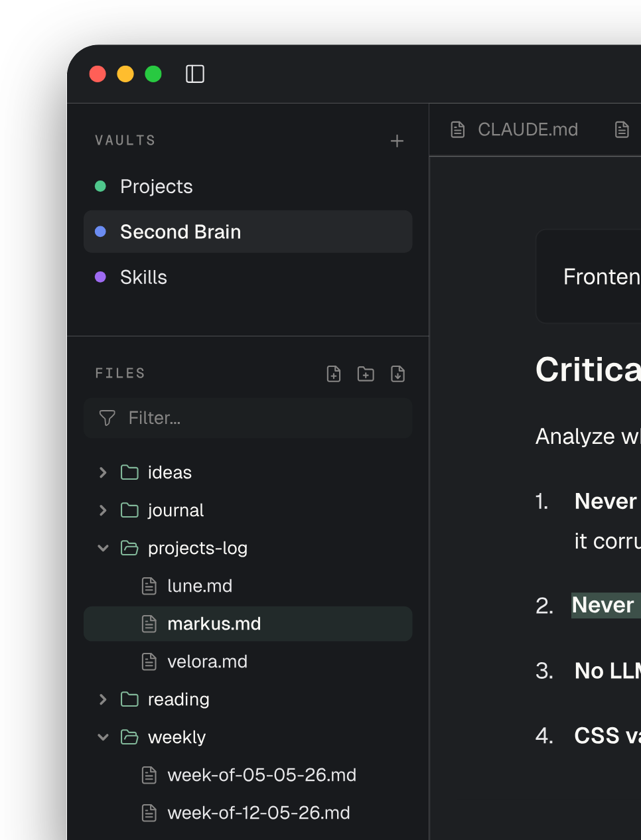Import a file into Files panel

pyautogui.click(x=397, y=374)
